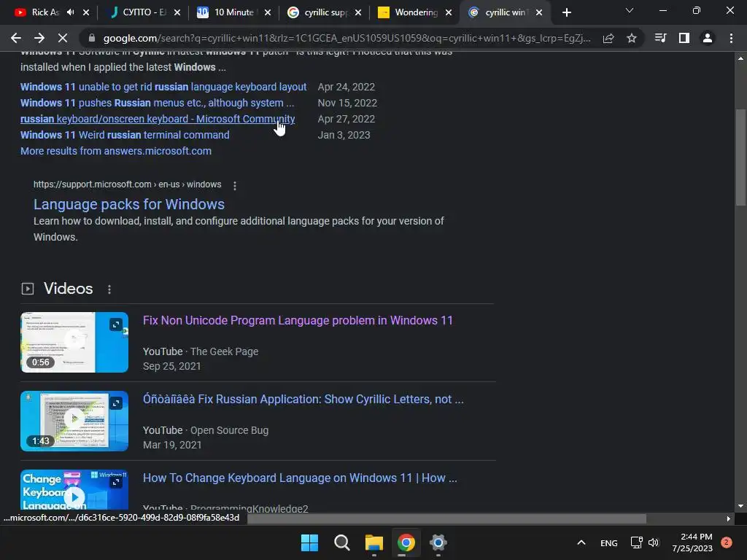This screenshot has width=747, height=560.
Task: Click the vertical scrollbar thumb
Action: (740, 157)
